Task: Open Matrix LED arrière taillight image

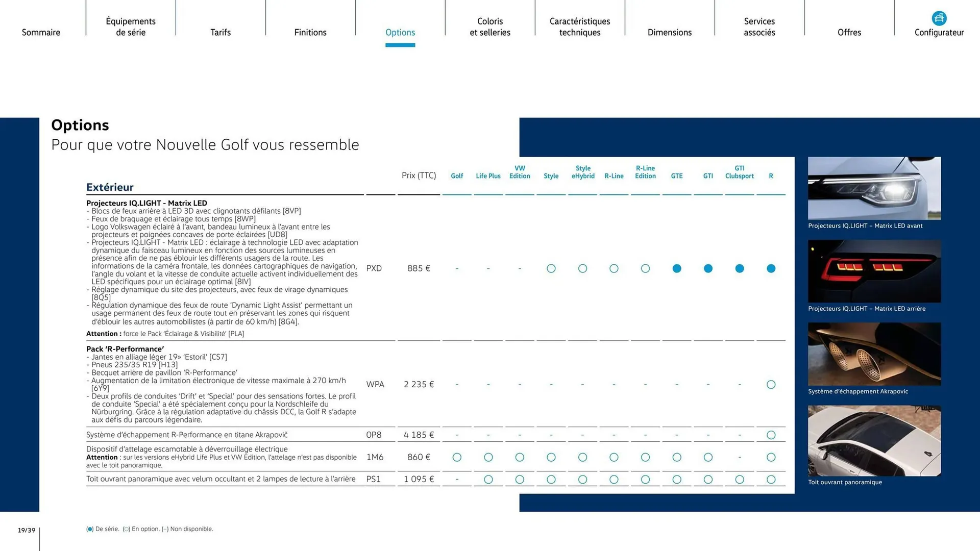Action: click(x=874, y=271)
